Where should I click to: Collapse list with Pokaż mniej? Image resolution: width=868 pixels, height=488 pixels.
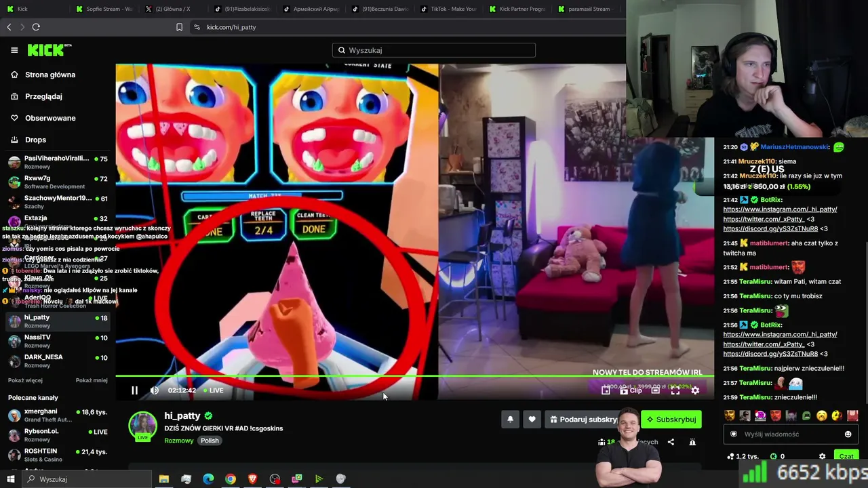click(x=92, y=380)
